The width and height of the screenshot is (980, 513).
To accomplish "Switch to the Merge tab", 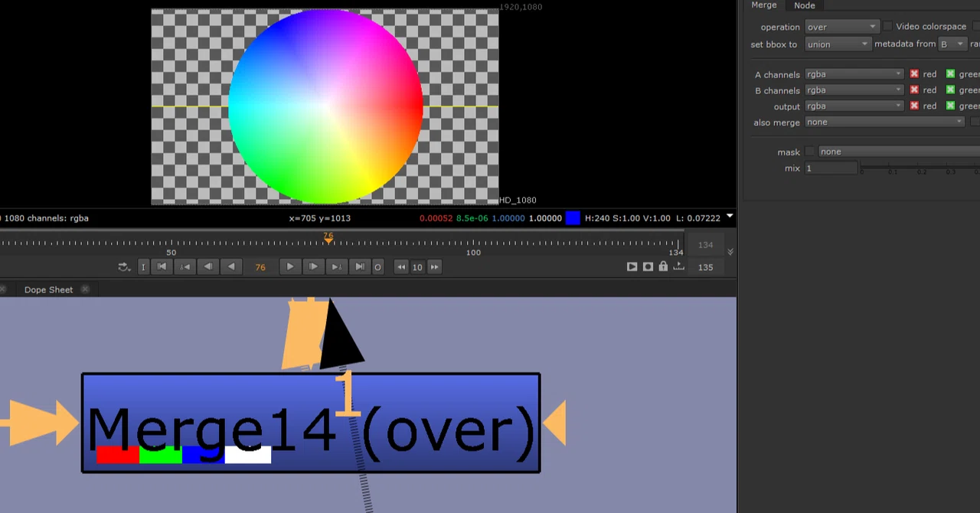I will (764, 5).
